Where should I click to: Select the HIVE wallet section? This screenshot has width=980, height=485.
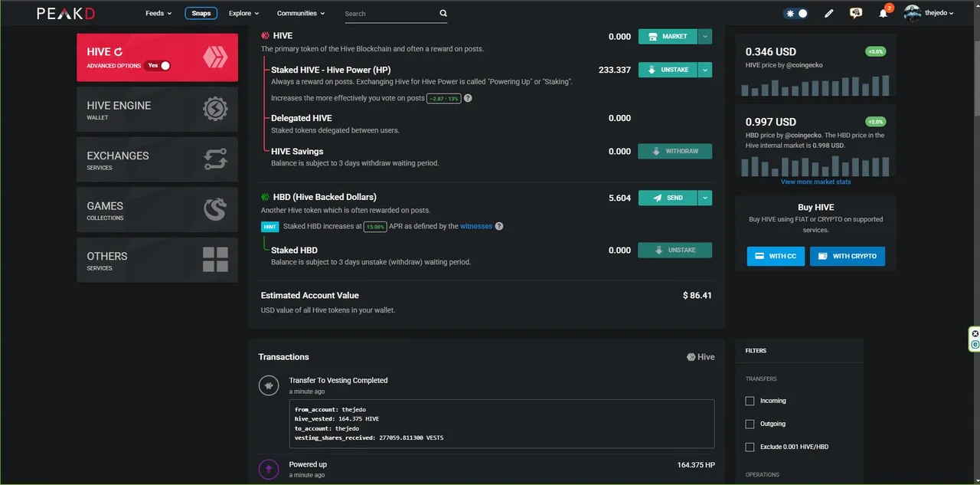tap(157, 57)
